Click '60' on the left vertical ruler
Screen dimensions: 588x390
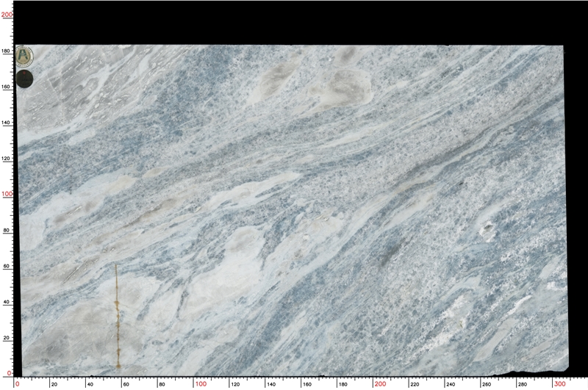6,267
